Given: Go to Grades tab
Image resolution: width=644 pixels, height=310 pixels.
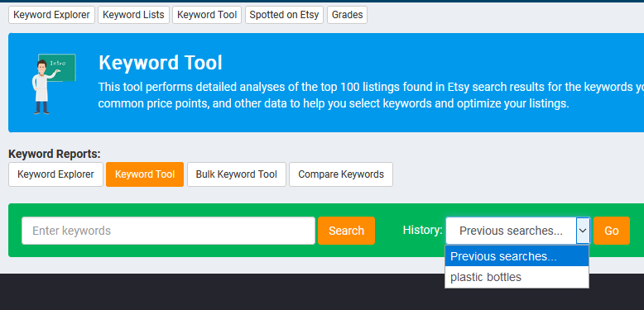Looking at the screenshot, I should [347, 15].
